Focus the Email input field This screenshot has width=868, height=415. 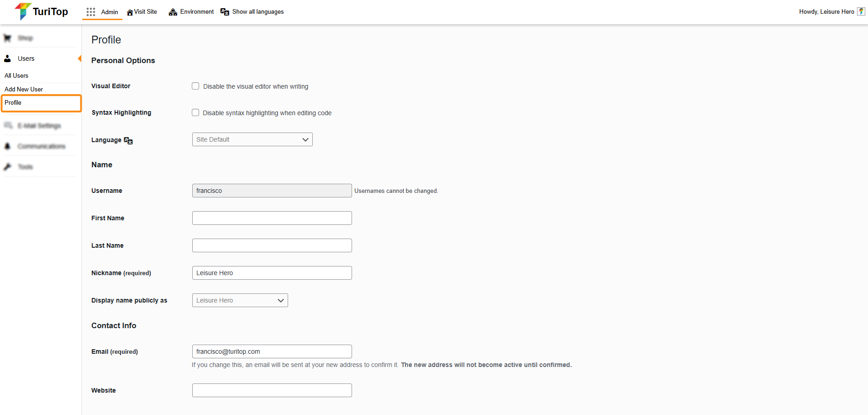coord(272,351)
